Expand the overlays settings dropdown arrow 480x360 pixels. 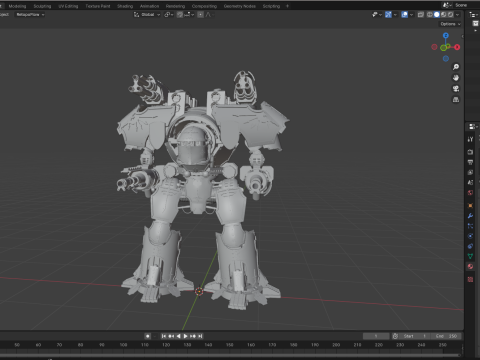tap(411, 15)
